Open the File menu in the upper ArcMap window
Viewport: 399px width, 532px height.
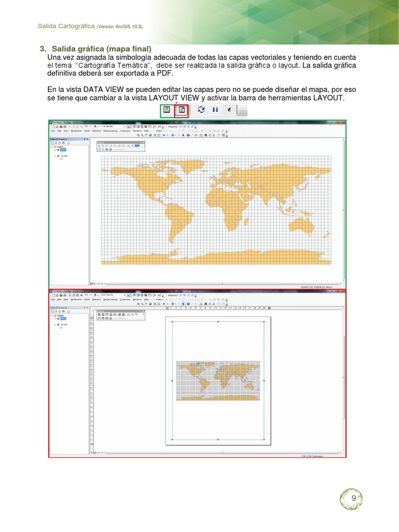53,130
